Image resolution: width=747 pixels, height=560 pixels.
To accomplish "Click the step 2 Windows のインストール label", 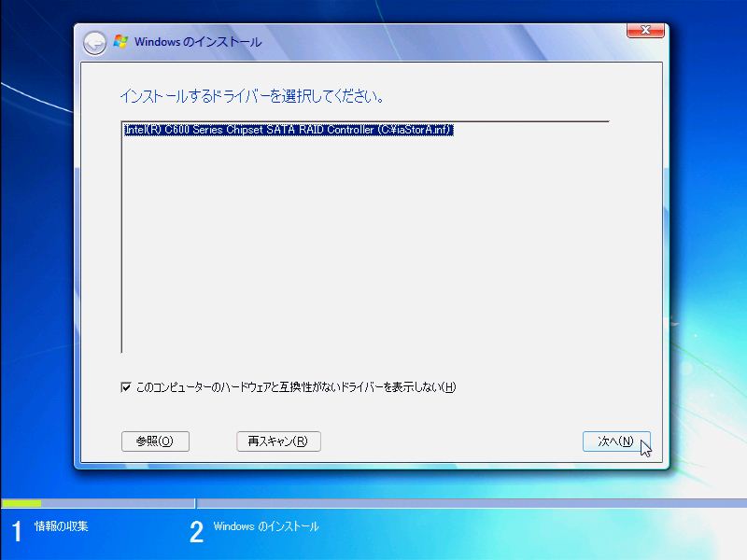I will (266, 526).
